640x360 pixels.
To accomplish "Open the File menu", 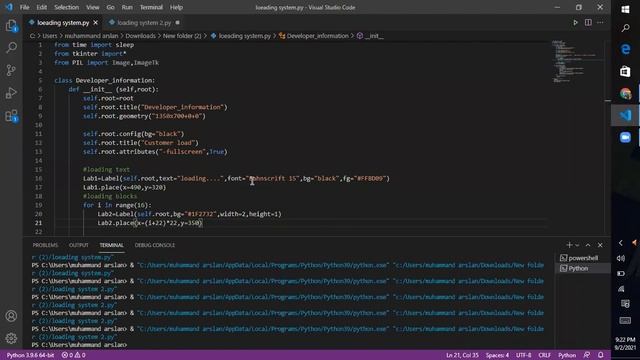I will 24,7.
